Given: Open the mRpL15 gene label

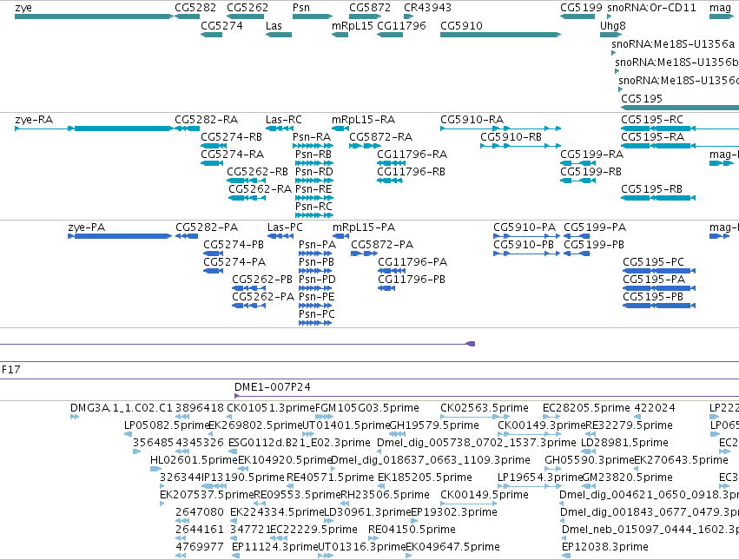Looking at the screenshot, I should coord(352,25).
